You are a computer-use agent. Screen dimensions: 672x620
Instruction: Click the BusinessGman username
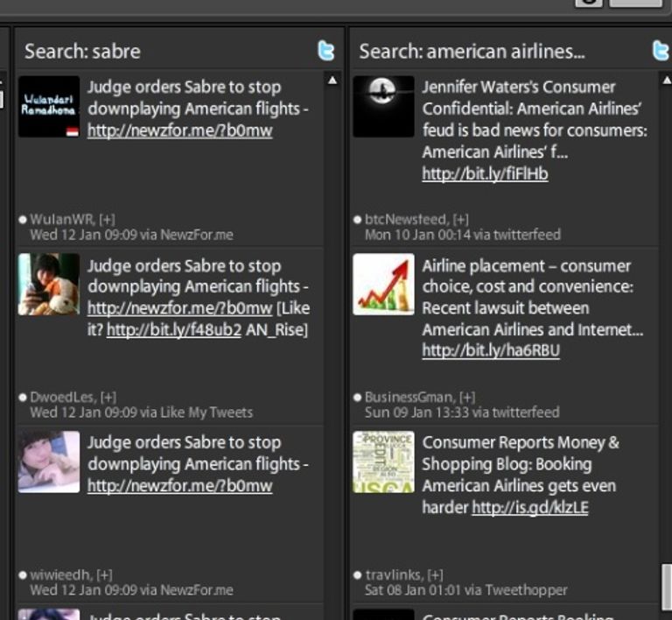tap(410, 397)
